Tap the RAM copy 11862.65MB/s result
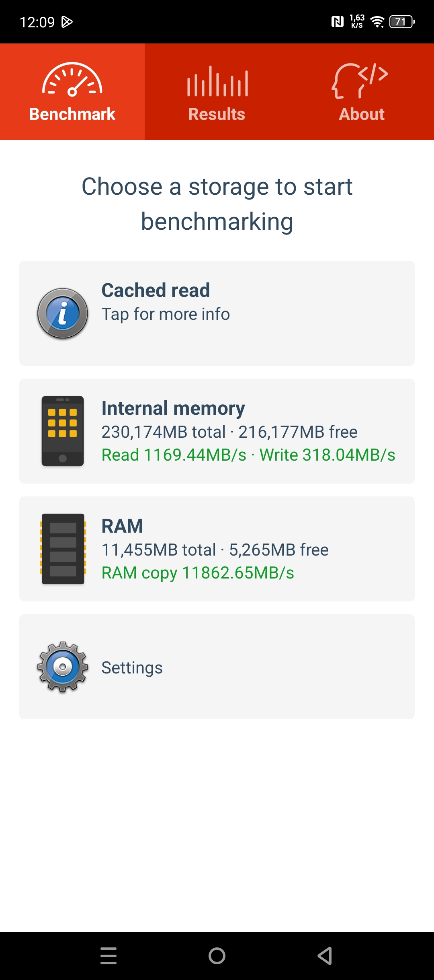434x980 pixels. point(198,573)
